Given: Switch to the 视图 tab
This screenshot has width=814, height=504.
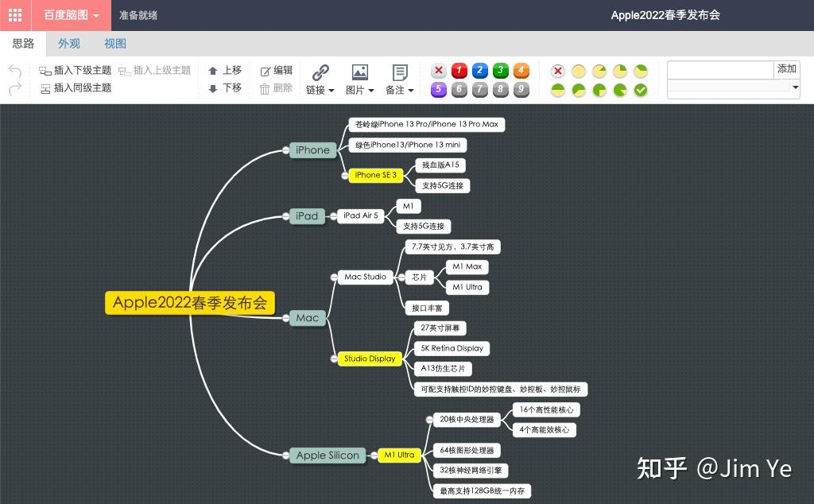Looking at the screenshot, I should coord(114,44).
